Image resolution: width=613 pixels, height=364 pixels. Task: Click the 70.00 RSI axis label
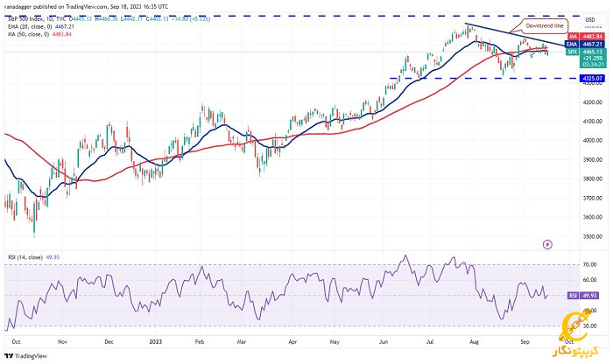tap(589, 265)
